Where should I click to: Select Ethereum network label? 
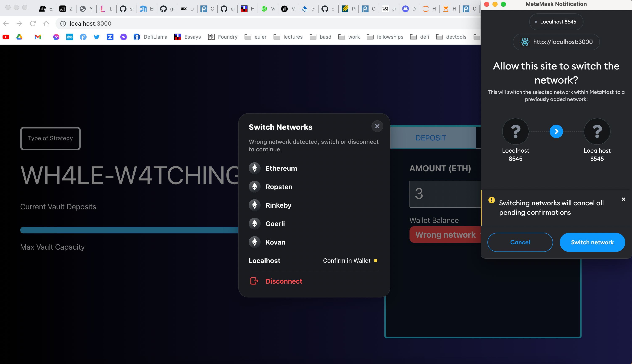click(281, 168)
